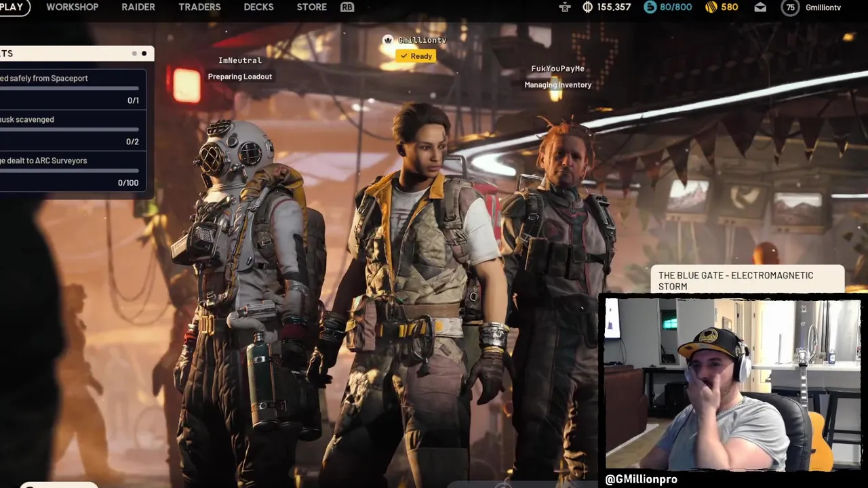Viewport: 868px width, 488px height.
Task: Click the 0/100 feat counter
Action: point(128,183)
